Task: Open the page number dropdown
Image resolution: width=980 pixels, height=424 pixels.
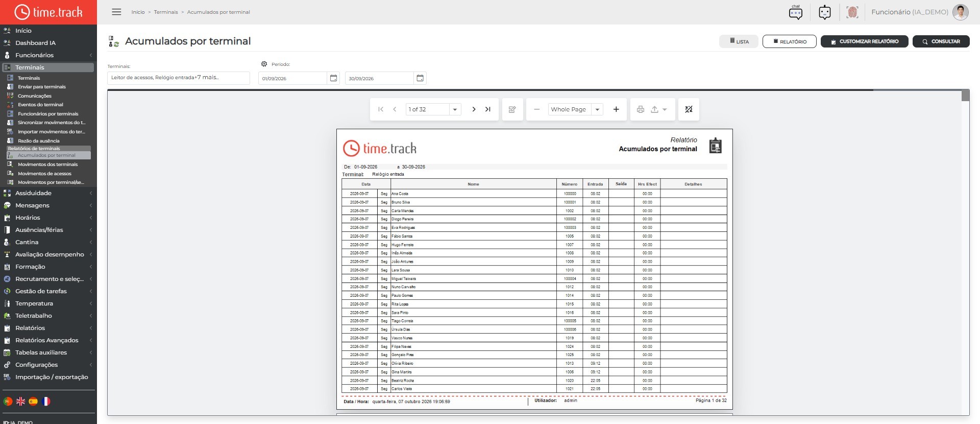Action: tap(455, 109)
